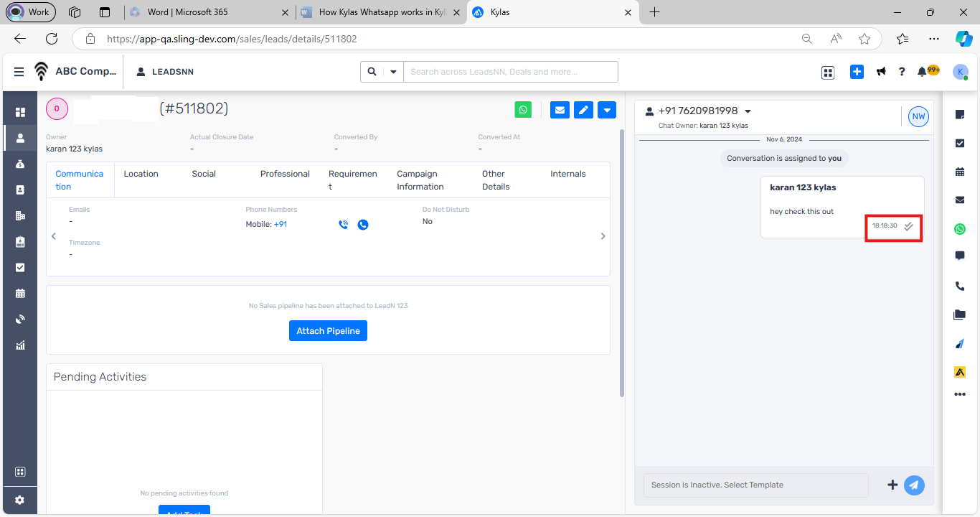Click the right arrow to scroll tab fields
The width and height of the screenshot is (980, 517).
pyautogui.click(x=603, y=236)
